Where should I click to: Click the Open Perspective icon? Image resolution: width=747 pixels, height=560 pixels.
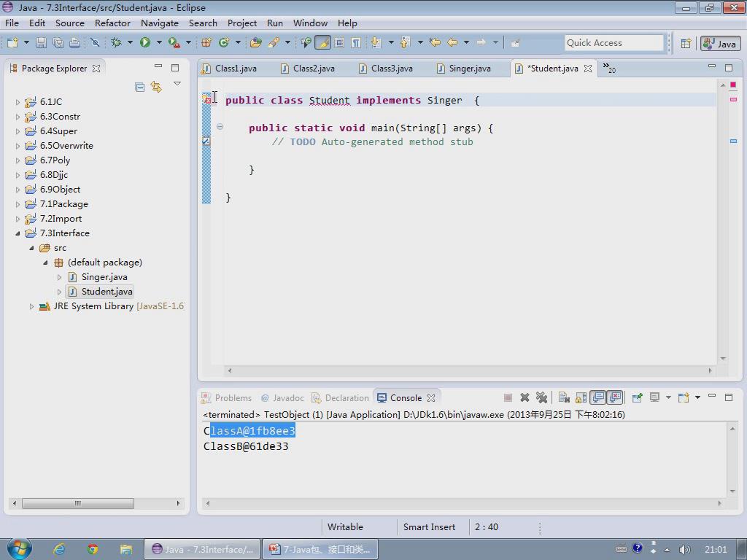pos(686,43)
